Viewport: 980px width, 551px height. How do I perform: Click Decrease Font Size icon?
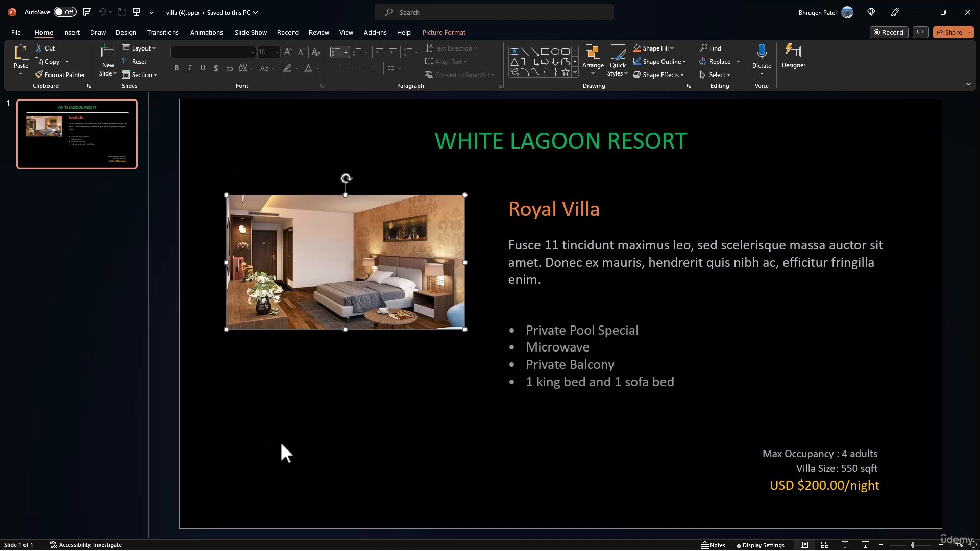pyautogui.click(x=301, y=52)
